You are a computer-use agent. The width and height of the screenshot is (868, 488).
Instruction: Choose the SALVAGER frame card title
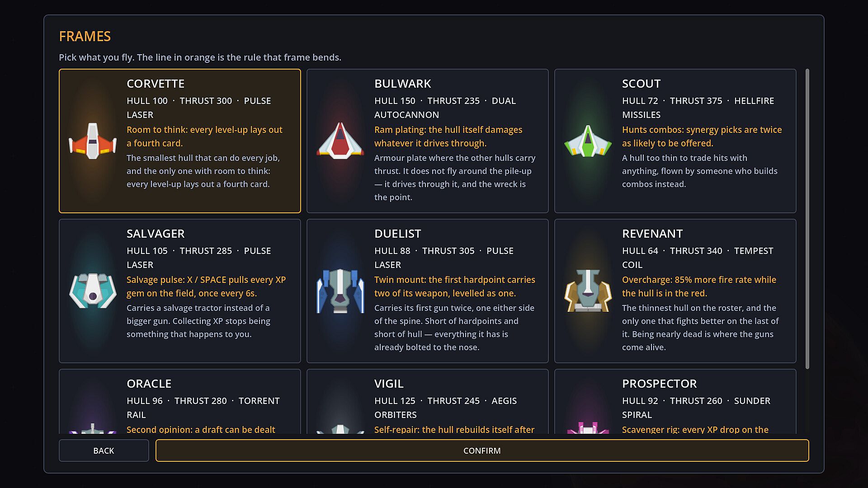click(156, 234)
